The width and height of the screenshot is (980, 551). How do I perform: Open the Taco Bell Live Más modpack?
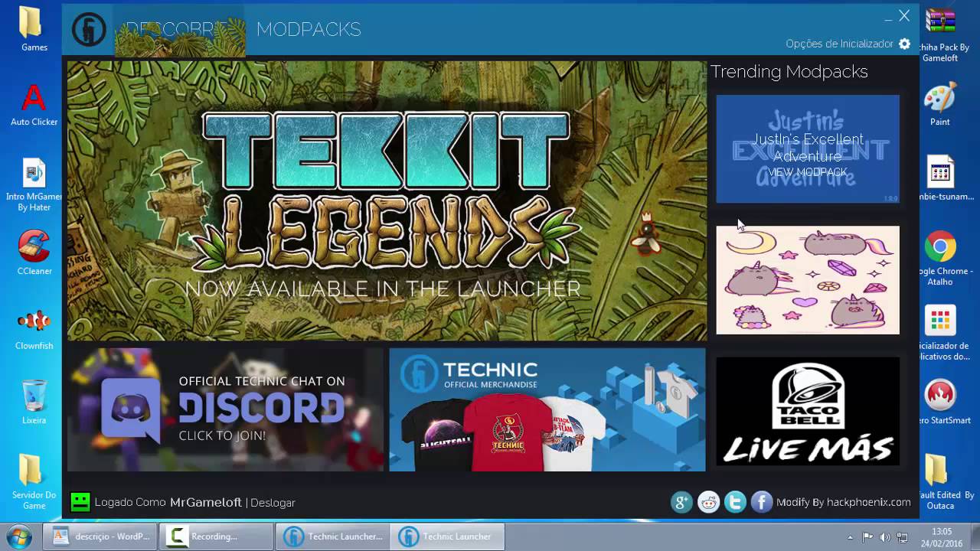tap(808, 411)
